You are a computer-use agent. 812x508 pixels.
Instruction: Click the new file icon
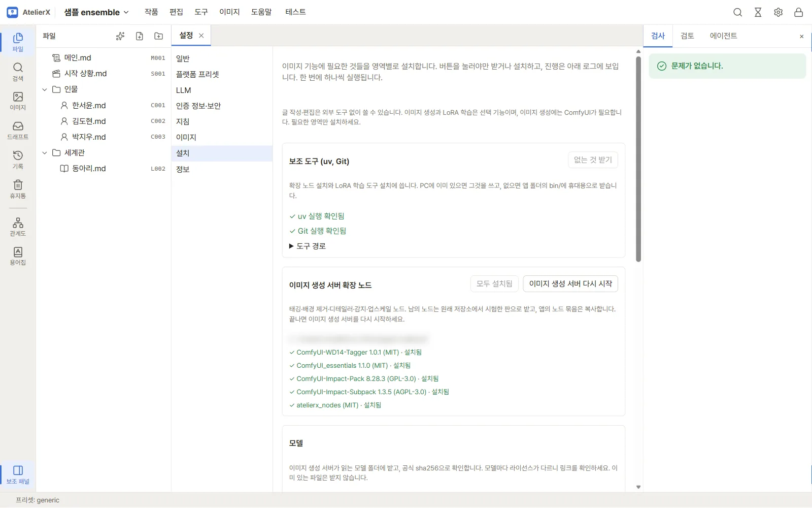pos(140,36)
